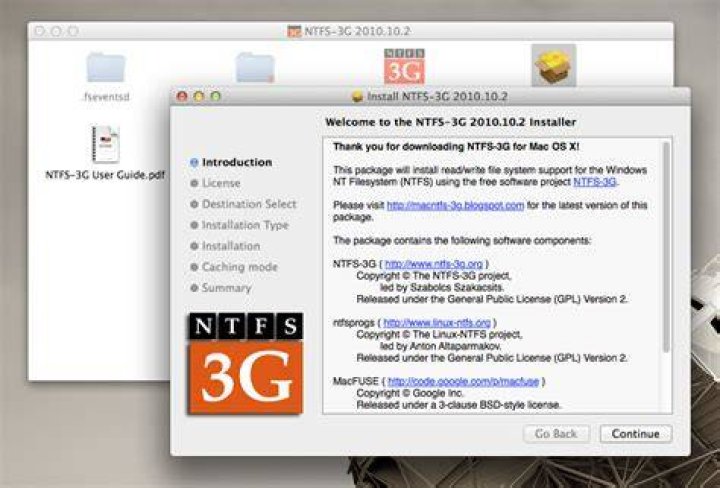720x488 pixels.
Task: Select the Caching mode step
Action: pos(234,267)
